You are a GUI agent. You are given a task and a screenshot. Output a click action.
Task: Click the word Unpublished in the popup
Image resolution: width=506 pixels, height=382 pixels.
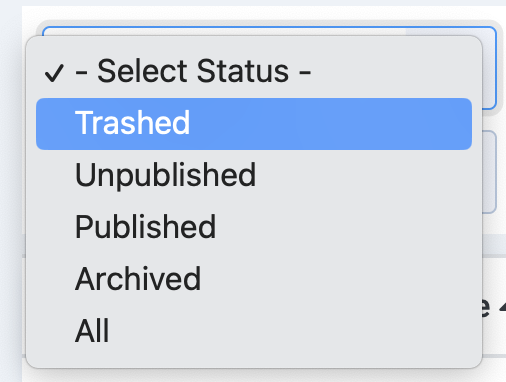pos(166,176)
